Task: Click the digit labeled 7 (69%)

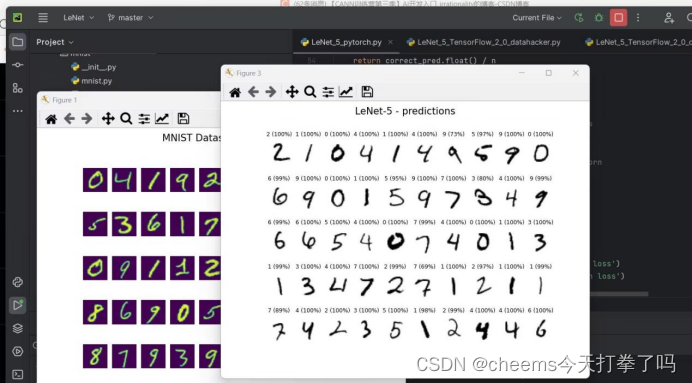Action: click(x=424, y=287)
